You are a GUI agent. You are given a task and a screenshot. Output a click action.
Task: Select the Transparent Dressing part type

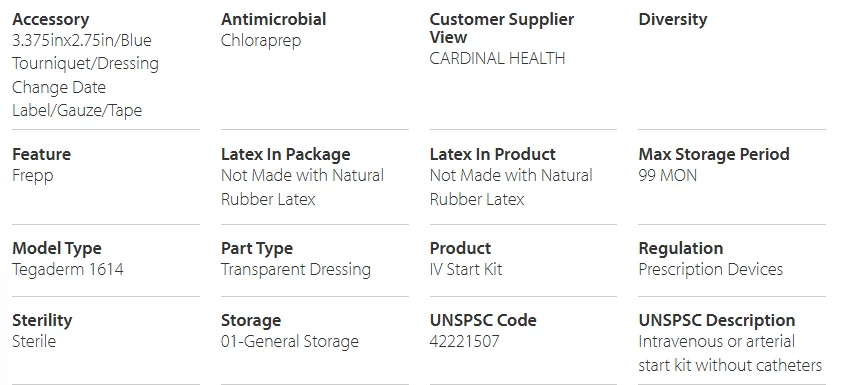point(296,269)
